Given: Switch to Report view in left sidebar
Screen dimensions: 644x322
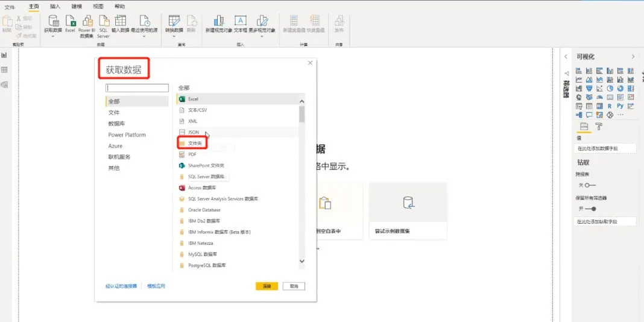Looking at the screenshot, I should coord(4,55).
